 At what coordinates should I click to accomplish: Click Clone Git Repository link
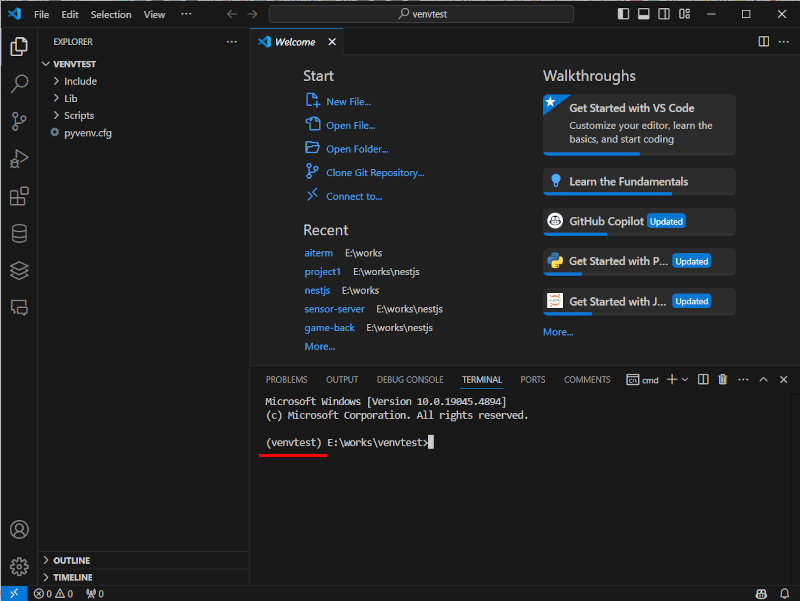(x=364, y=172)
